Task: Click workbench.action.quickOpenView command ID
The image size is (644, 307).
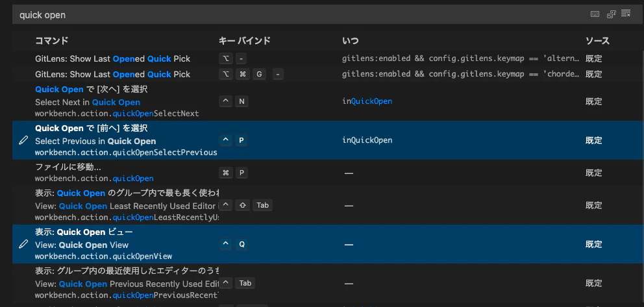Action: [x=103, y=256]
